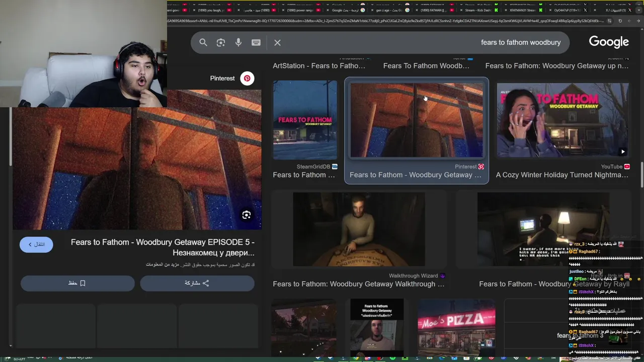Screen dimensions: 644x362
Task: Click 'Fears to Fathom - Woodbury Getaway by Rayll' title
Action: 554,284
